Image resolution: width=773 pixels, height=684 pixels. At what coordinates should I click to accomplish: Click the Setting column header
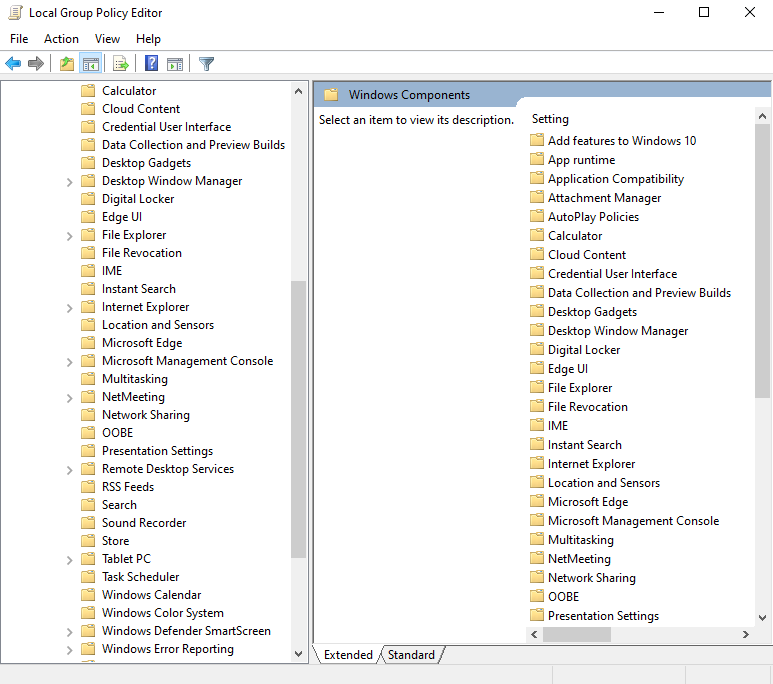point(550,119)
